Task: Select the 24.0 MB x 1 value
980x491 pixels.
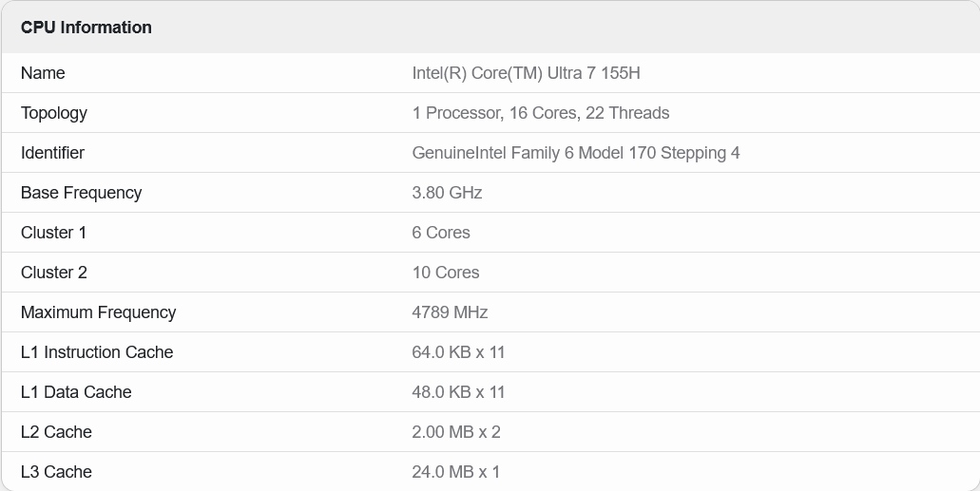Action: tap(455, 472)
